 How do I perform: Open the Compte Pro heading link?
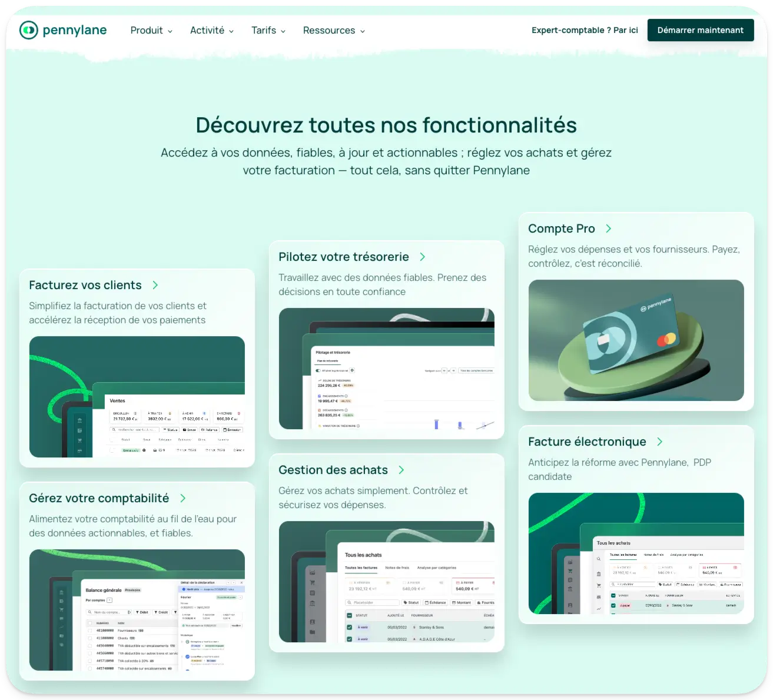[562, 228]
